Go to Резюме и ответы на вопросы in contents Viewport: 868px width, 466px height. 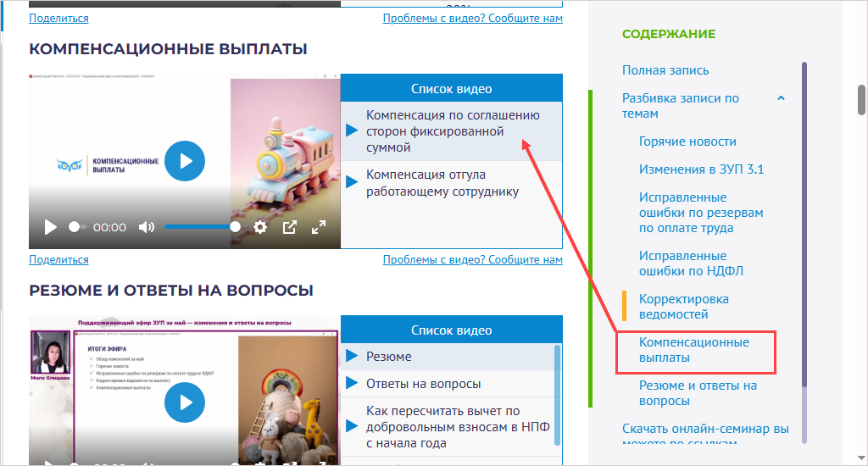698,393
